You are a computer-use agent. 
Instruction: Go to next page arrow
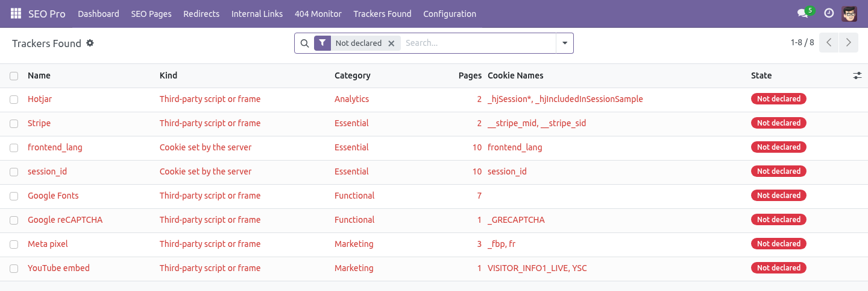849,43
